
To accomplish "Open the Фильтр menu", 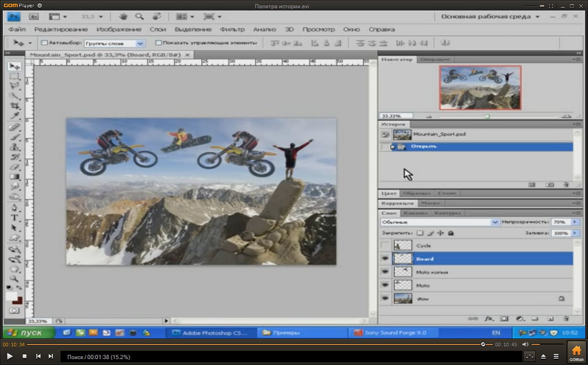I will coord(232,29).
